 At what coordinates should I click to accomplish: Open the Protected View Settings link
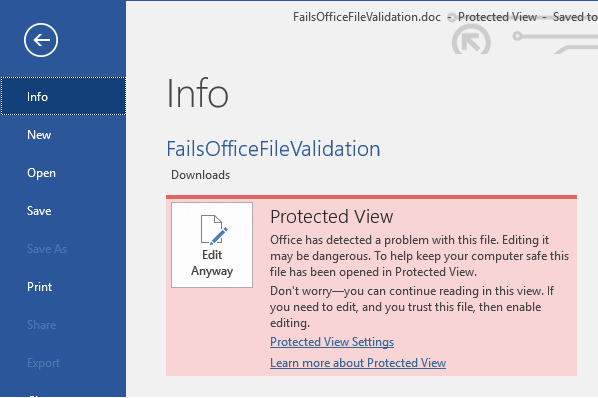(x=332, y=342)
